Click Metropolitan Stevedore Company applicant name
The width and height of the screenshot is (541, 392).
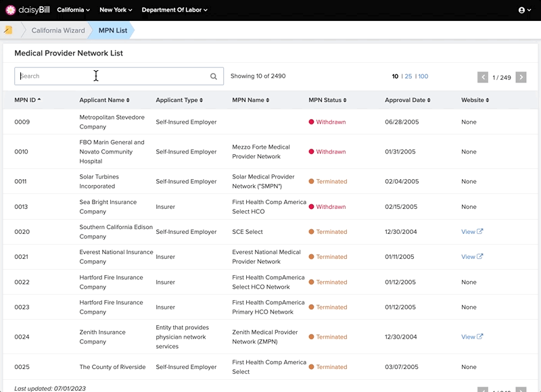tap(112, 122)
